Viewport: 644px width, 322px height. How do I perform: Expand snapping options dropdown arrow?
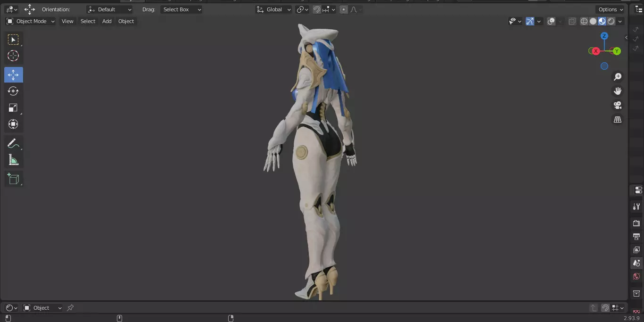(330, 9)
